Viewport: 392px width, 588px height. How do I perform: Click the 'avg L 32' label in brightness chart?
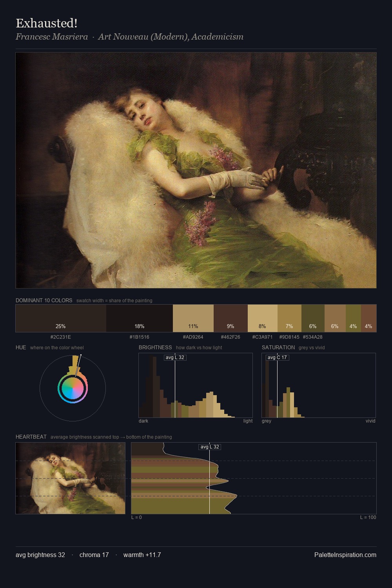click(x=175, y=358)
